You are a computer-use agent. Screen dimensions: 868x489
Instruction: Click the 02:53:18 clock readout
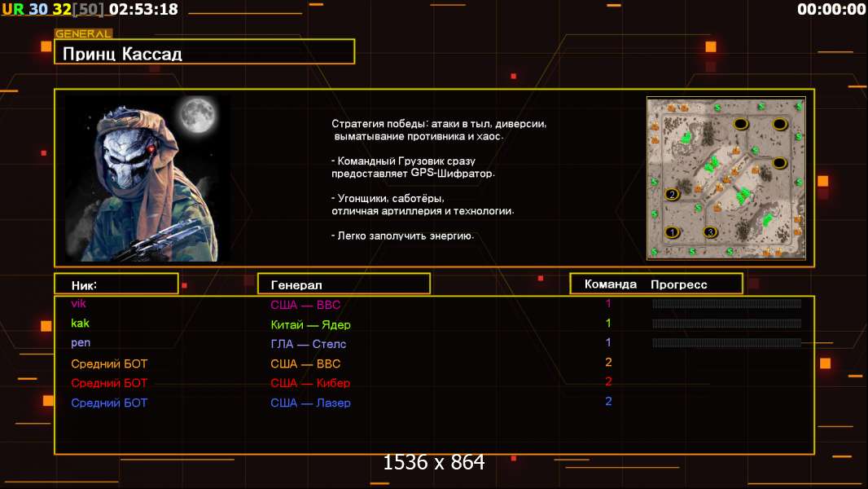coord(144,9)
